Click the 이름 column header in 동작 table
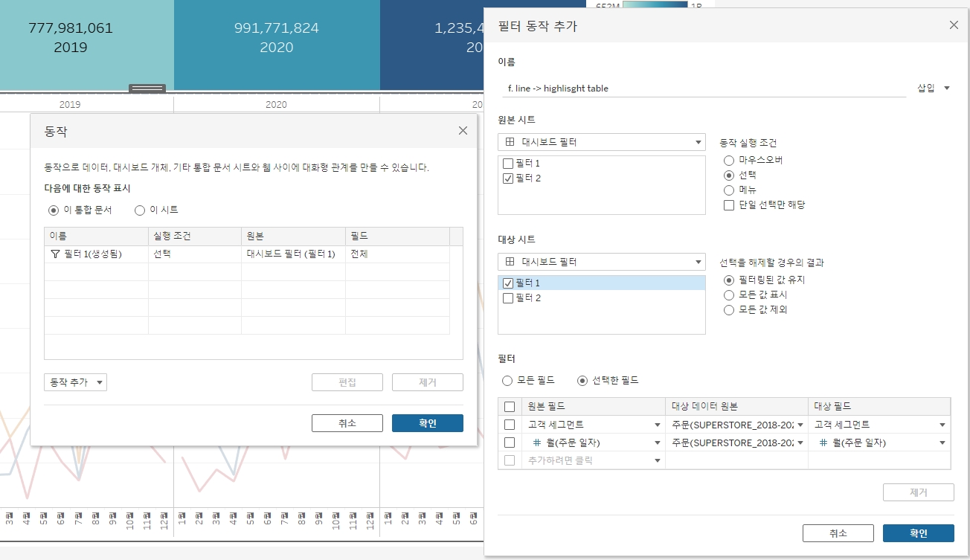Viewport: 970px width, 560px height. (97, 236)
